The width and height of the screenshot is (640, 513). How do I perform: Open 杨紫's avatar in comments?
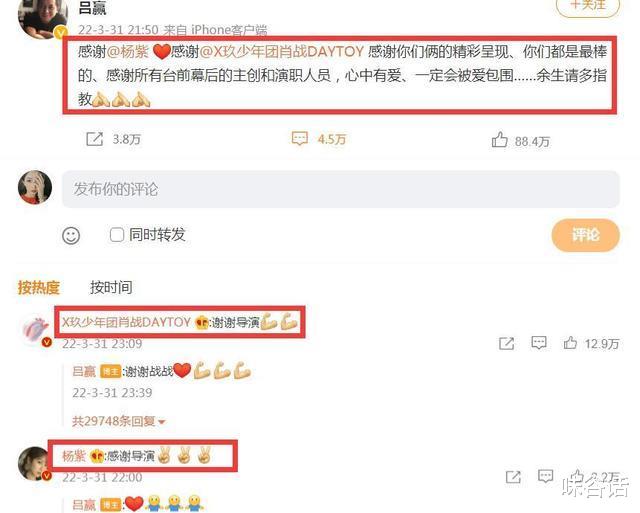coord(35,464)
